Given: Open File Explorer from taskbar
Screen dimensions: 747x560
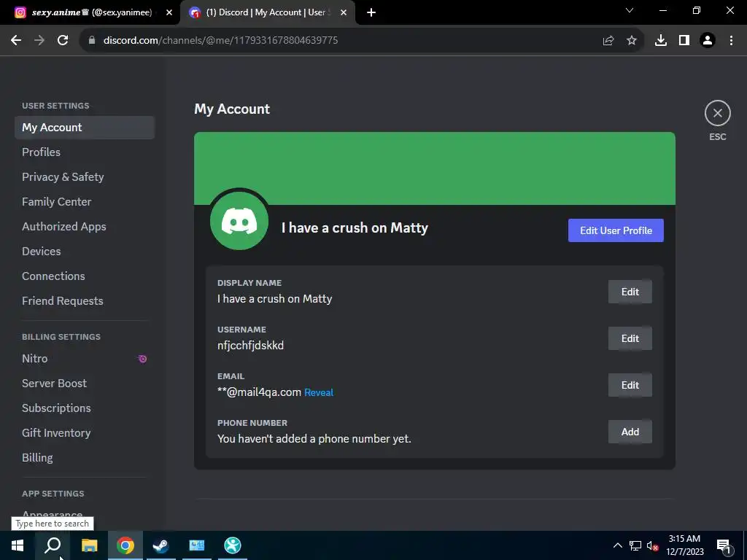Looking at the screenshot, I should 89,545.
